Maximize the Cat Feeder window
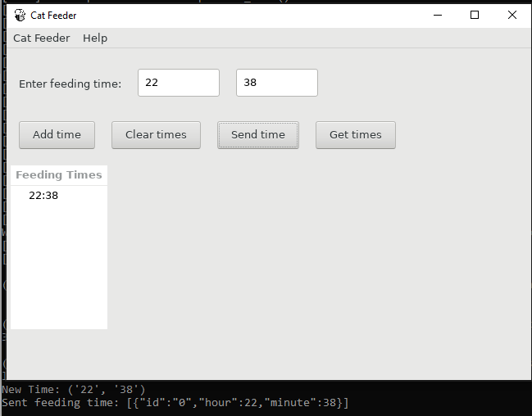The width and height of the screenshot is (532, 416). [475, 15]
